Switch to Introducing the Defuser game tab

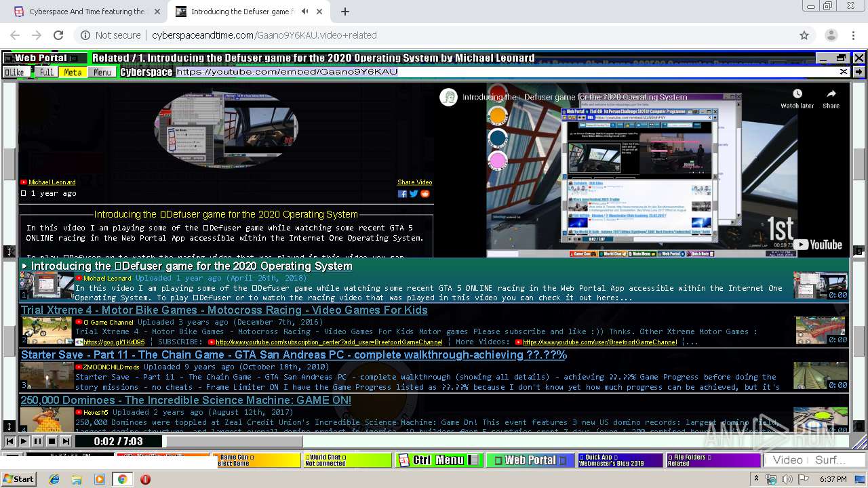point(249,12)
